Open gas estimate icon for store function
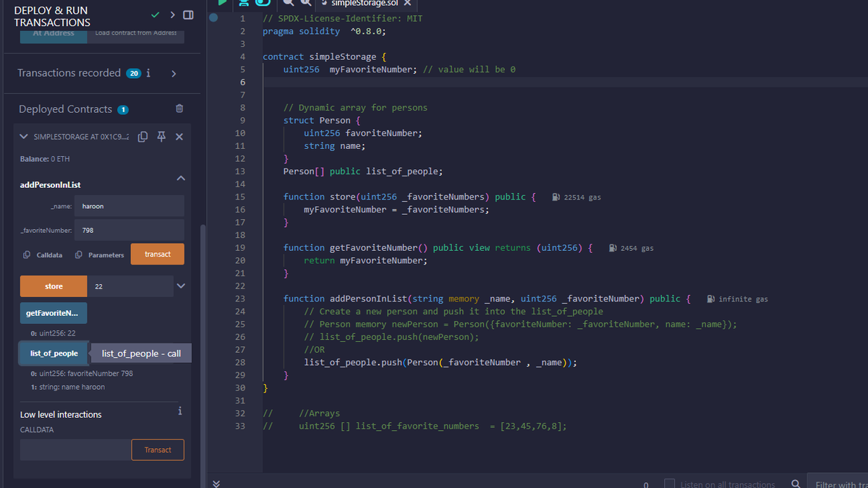 (x=555, y=197)
